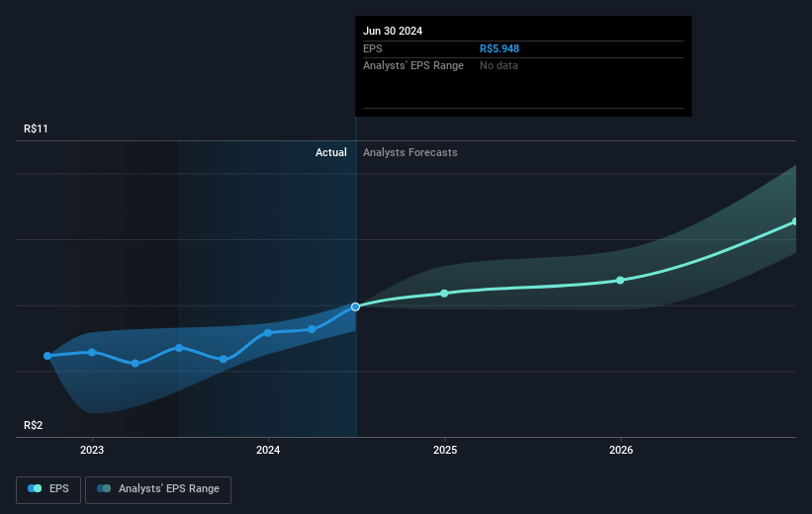Click the Analysts' EPS Range legend swatch
The width and height of the screenshot is (812, 514).
104,488
